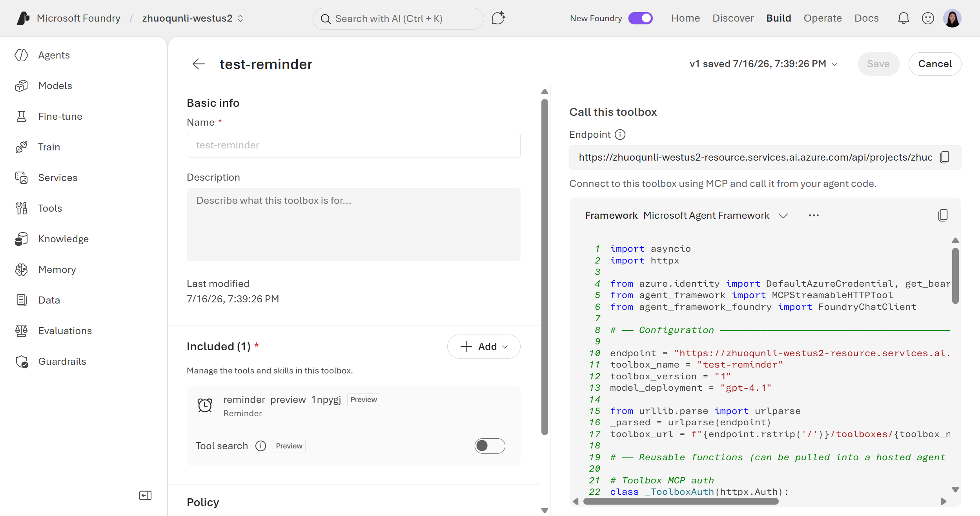Screen dimensions: 980x516
Task: Click the test-reminder page title
Action: (266, 64)
